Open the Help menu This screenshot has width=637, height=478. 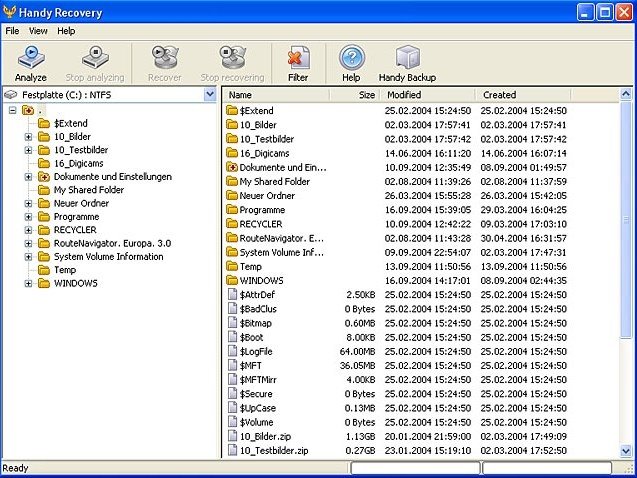coord(66,31)
